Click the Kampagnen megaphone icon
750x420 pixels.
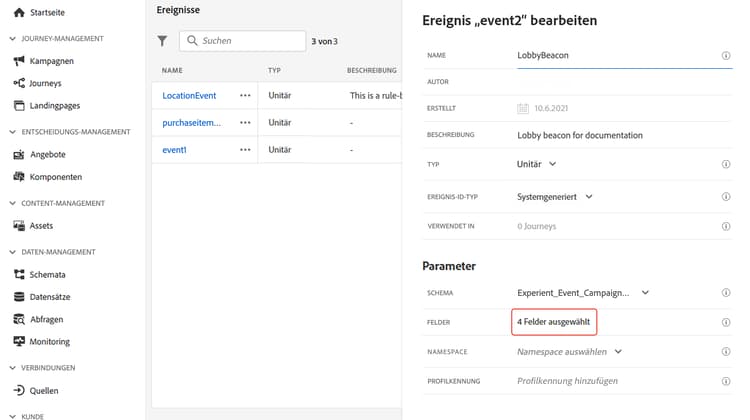(19, 61)
